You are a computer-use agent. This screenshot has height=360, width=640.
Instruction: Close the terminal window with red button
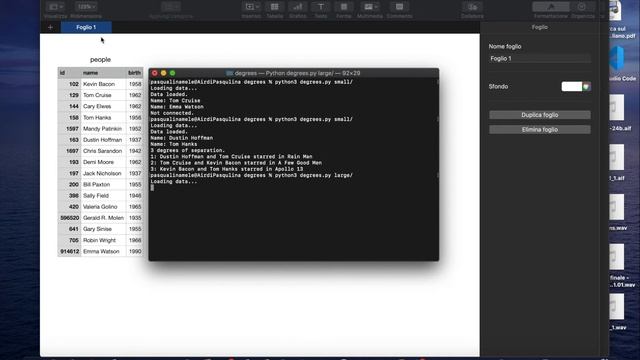[155, 73]
